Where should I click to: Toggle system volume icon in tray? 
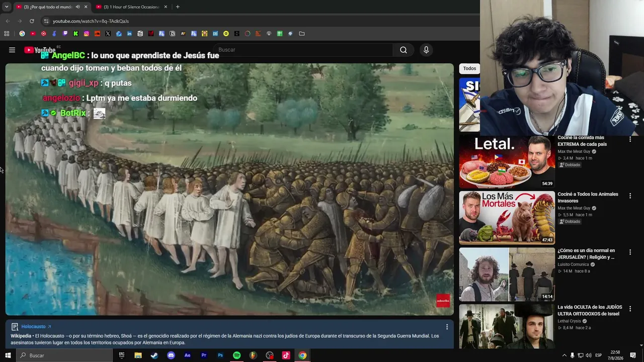point(589,355)
